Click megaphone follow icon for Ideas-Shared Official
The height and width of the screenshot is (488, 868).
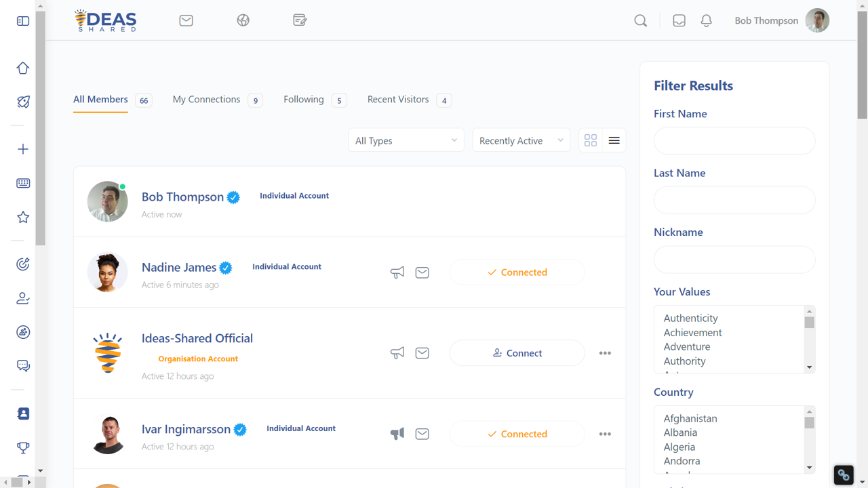click(x=397, y=353)
